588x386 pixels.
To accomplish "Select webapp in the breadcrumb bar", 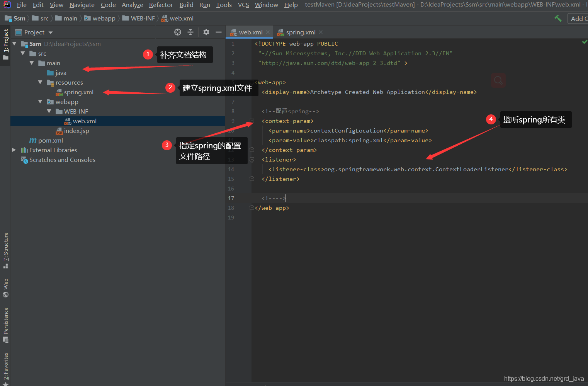I will coord(100,18).
